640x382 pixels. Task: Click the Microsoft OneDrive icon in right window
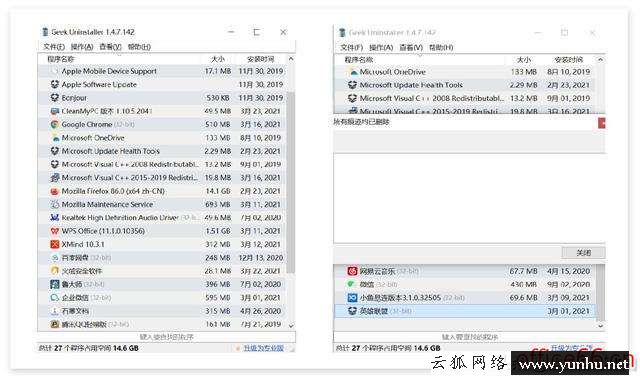point(353,72)
